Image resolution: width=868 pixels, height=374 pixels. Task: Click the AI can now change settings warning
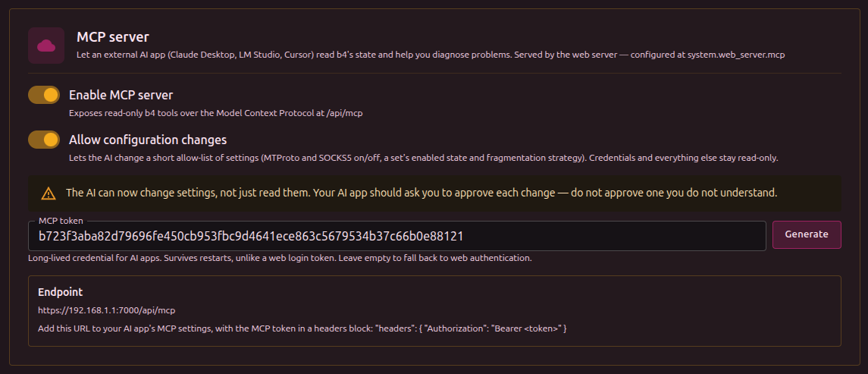point(421,193)
